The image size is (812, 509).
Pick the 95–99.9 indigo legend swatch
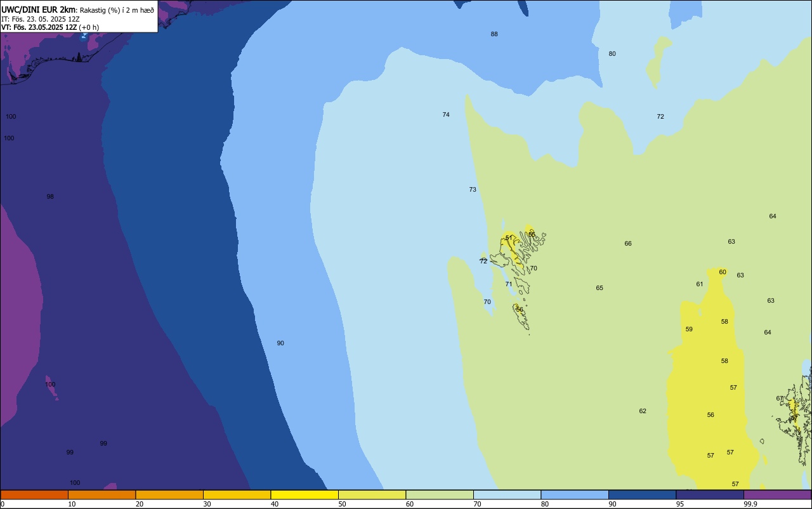pos(710,494)
